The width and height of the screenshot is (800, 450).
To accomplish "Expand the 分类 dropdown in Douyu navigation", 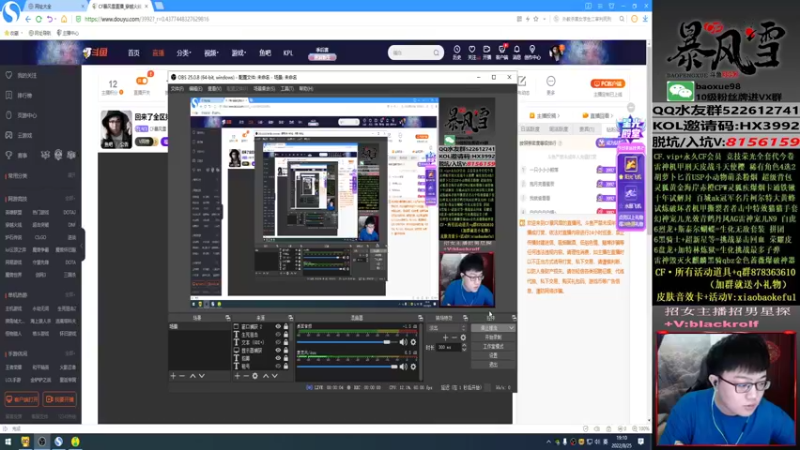I will (x=183, y=53).
